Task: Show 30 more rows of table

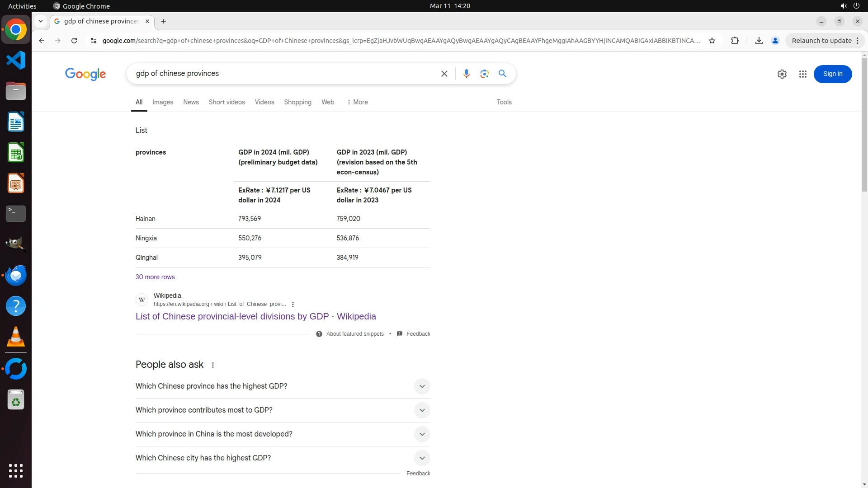Action: [155, 277]
